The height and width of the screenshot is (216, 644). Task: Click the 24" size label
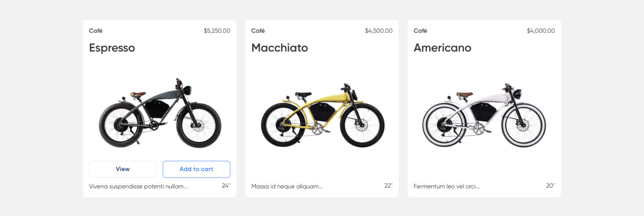226,186
